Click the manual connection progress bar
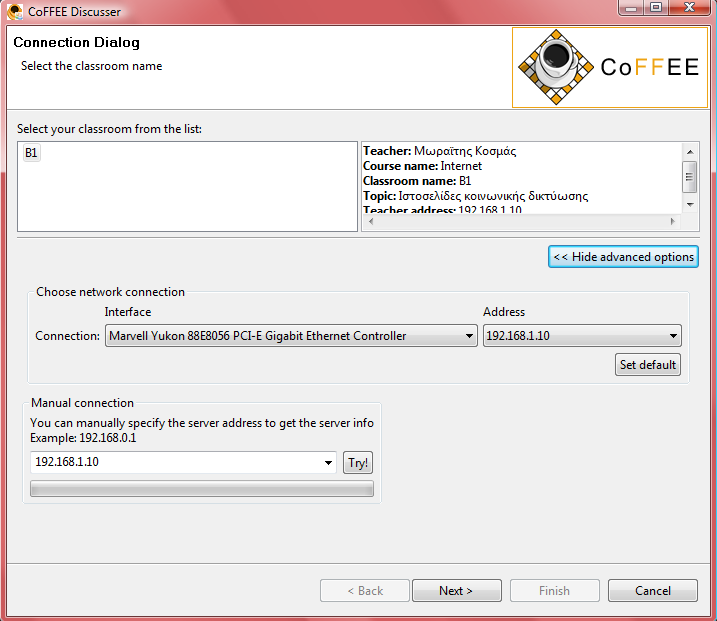Screen dimensions: 717x621 202,489
